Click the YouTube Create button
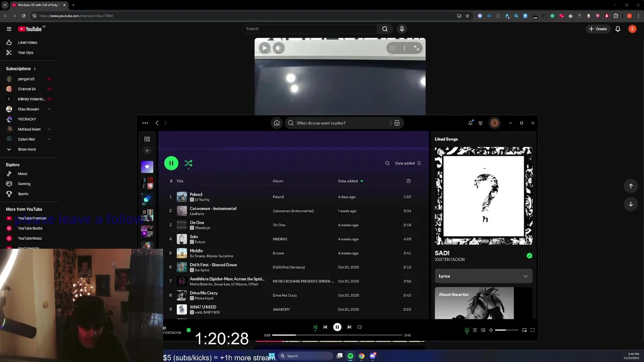The height and width of the screenshot is (362, 644). point(598,29)
